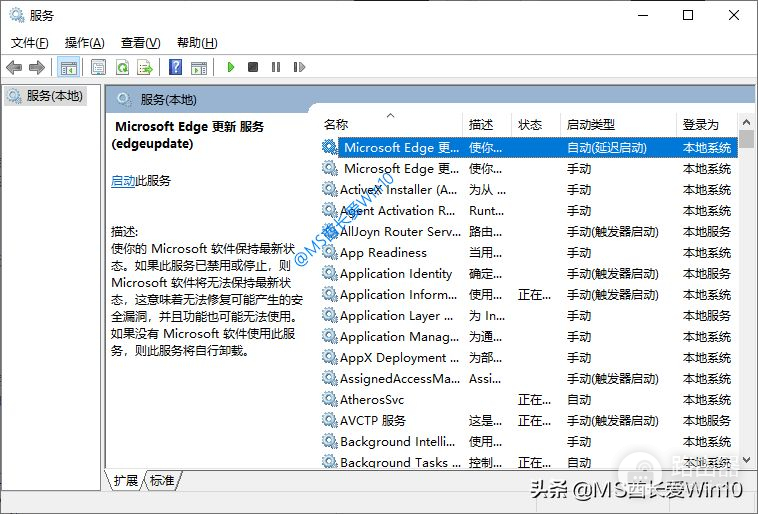Click the 服务(本地) header in details pane

point(168,100)
